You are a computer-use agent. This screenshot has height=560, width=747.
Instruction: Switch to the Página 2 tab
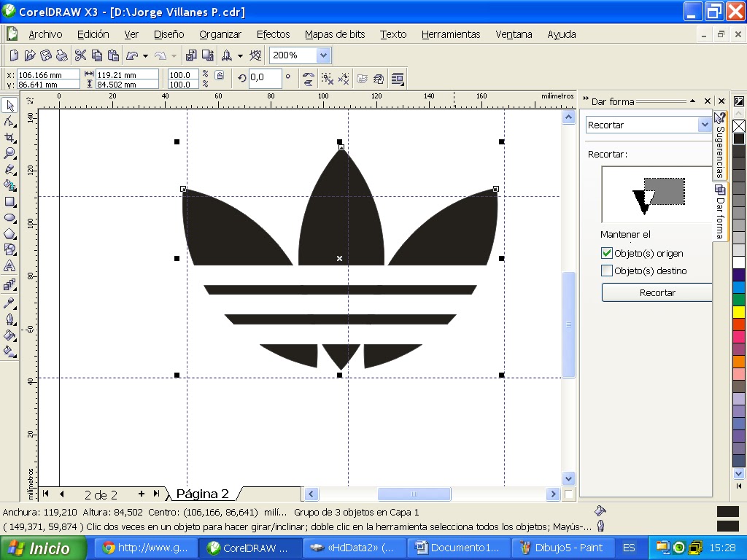[x=202, y=494]
